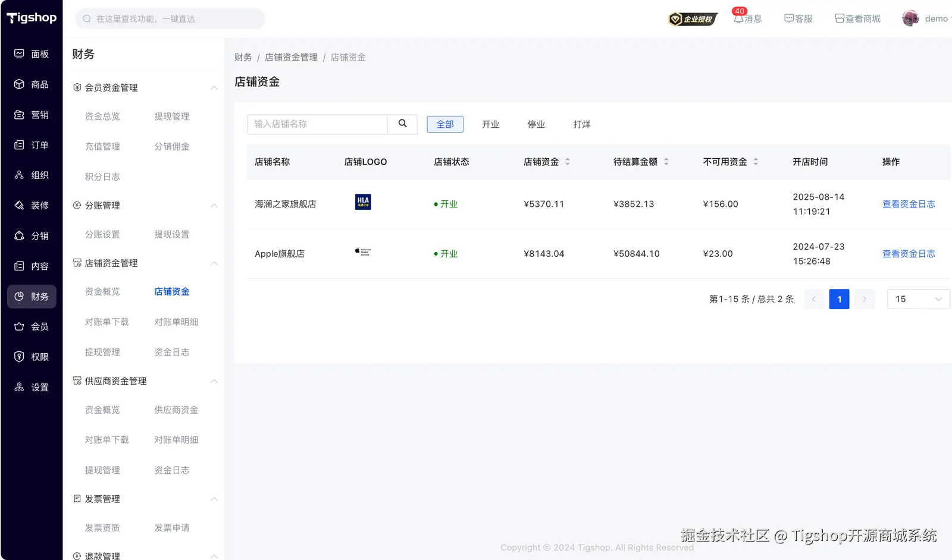View fund log for 海澜之家旗舰店
Viewport: 952px width, 560px height.
tap(909, 204)
